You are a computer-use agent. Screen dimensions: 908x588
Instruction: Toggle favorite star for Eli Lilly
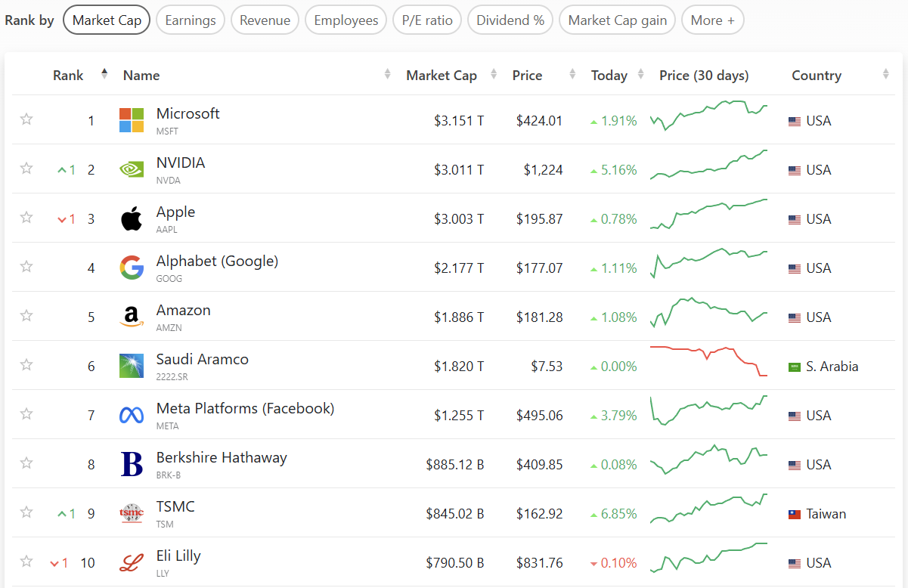point(26,561)
